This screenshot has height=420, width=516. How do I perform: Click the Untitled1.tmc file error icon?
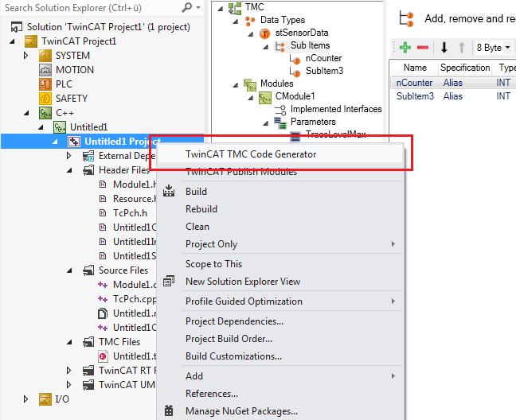(103, 356)
